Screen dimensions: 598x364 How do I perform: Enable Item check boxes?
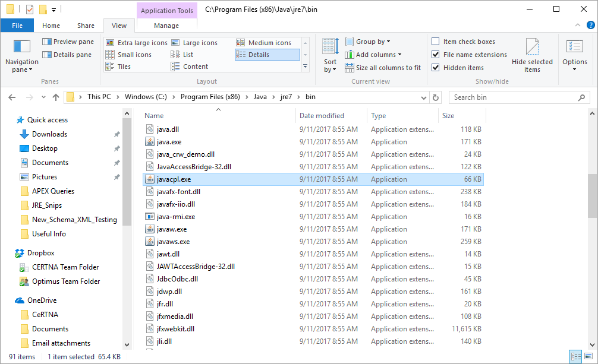[x=436, y=42]
